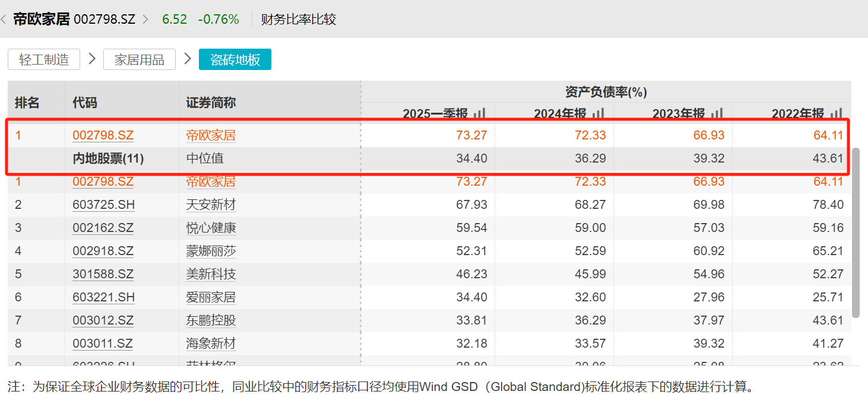Sort by 2025一季报 column header
The height and width of the screenshot is (404, 868).
(x=435, y=113)
